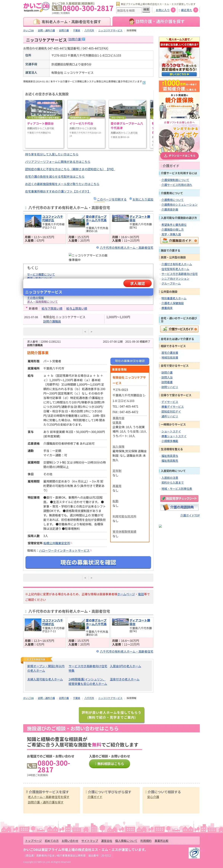
Task: Click マンガでわかるカイポケ download banner
Action: [x=179, y=140]
